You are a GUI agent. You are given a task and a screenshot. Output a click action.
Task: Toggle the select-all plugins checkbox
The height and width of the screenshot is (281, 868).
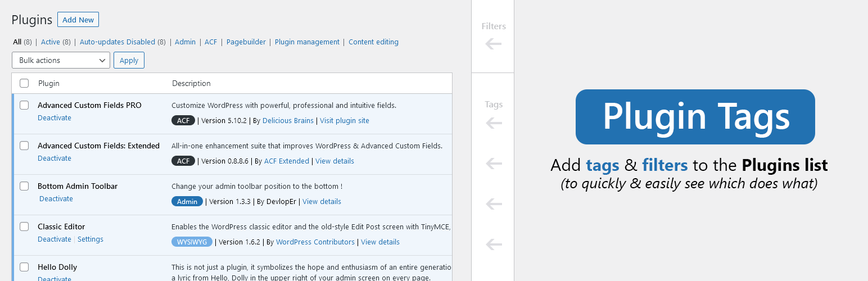[x=24, y=83]
